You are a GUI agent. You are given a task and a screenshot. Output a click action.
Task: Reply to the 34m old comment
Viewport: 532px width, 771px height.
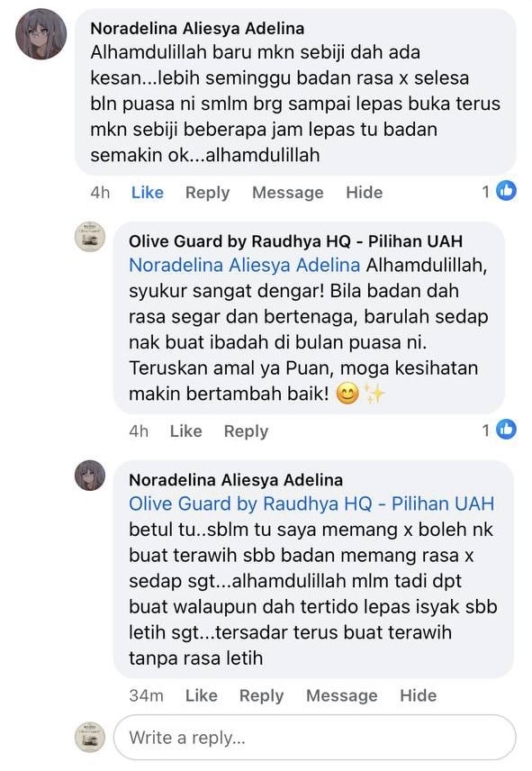click(261, 695)
